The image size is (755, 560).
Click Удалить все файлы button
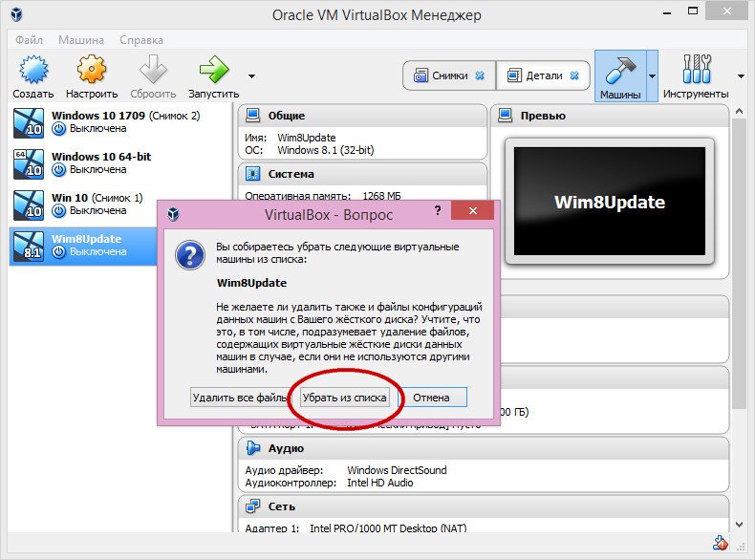coord(239,397)
